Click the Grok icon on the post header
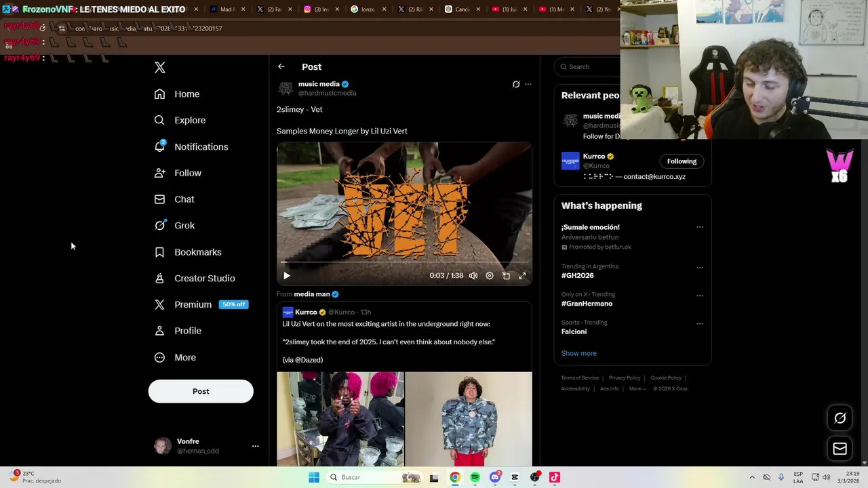868x488 pixels. [x=516, y=84]
